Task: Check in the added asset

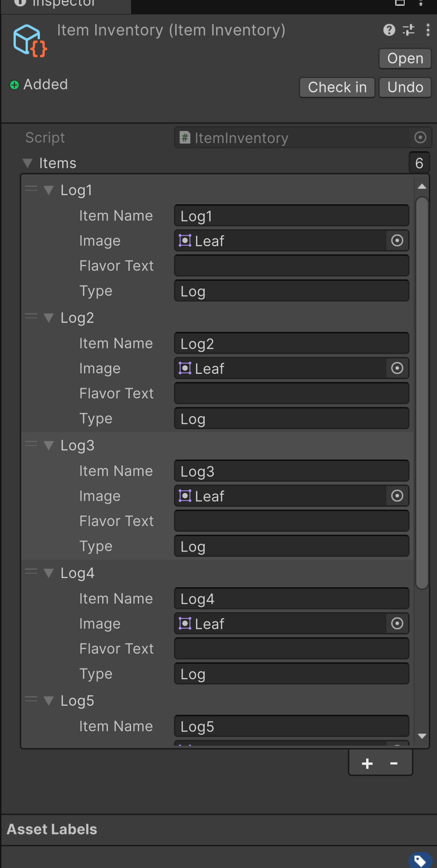Action: pos(337,87)
